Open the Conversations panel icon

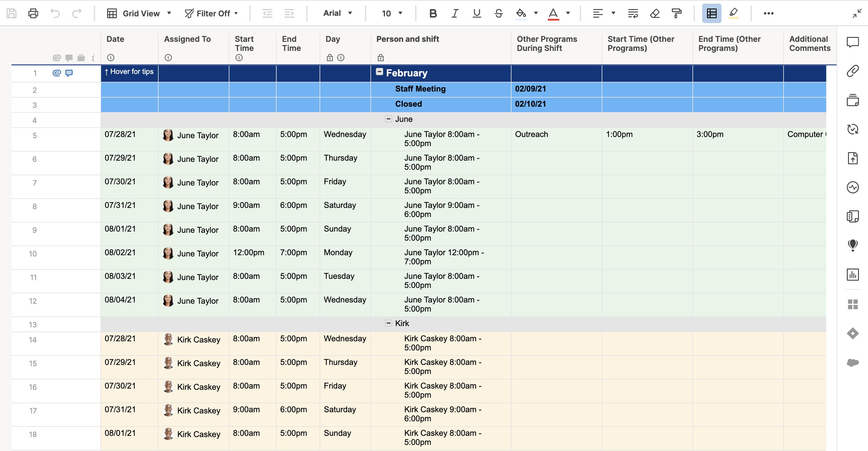pyautogui.click(x=853, y=42)
